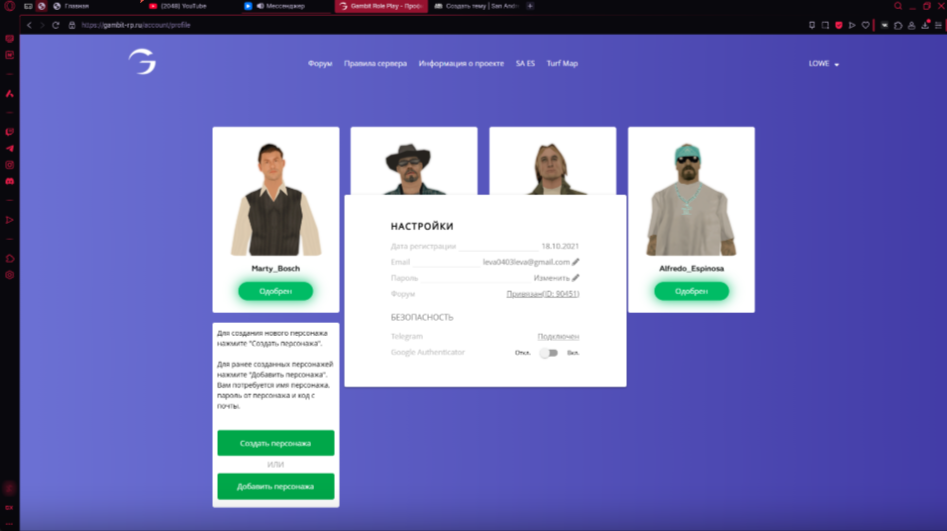Open the Форум menu item
The height and width of the screenshot is (531, 947).
[320, 64]
